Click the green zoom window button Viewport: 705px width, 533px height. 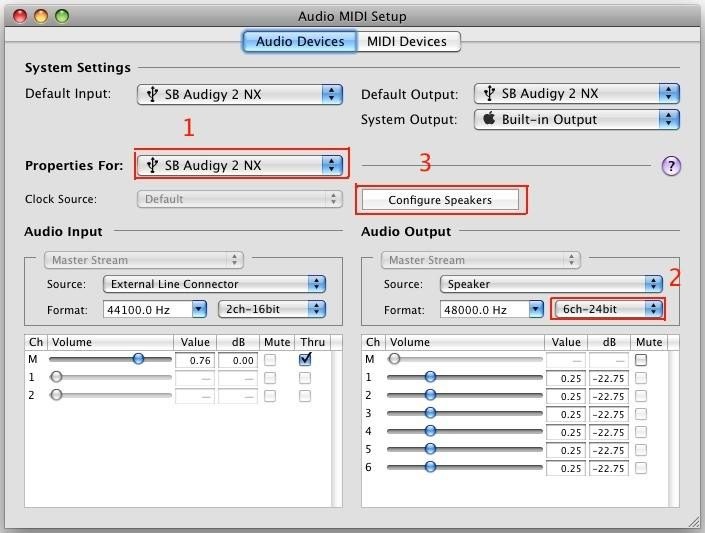[x=62, y=16]
